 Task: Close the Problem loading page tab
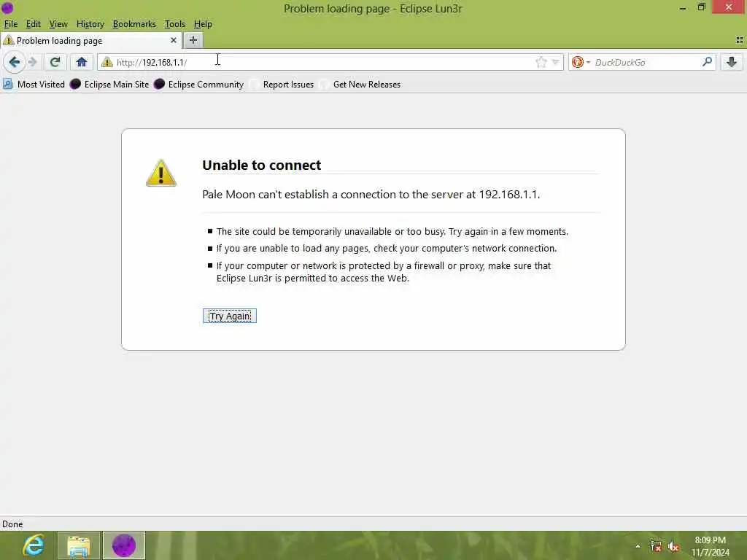(174, 41)
